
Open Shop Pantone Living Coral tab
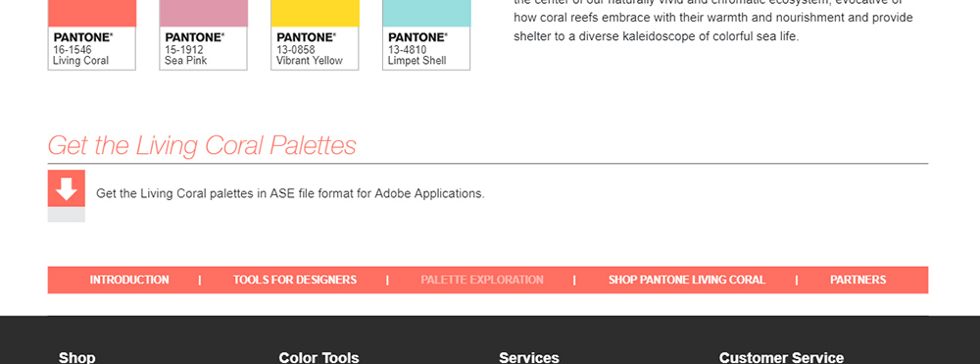click(x=687, y=280)
